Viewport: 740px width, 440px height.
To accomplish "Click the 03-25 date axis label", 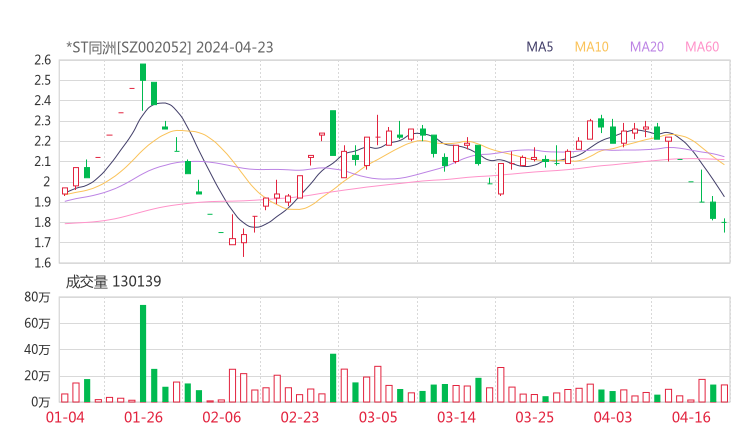I will point(535,417).
